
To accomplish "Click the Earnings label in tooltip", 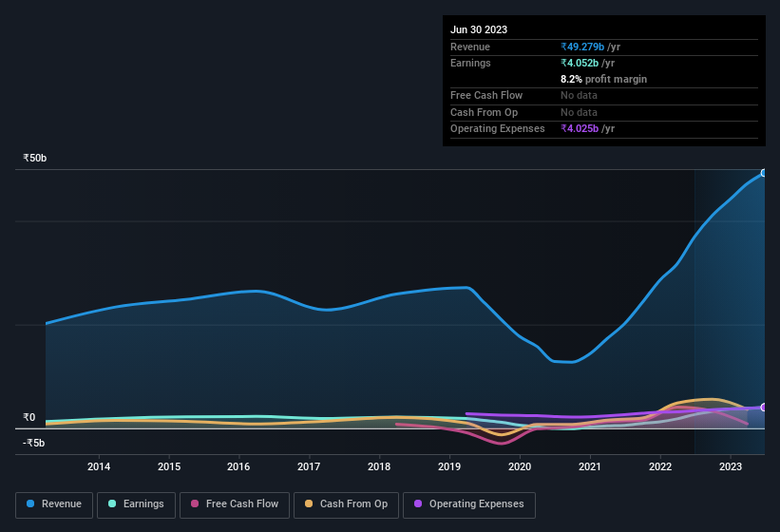I will pyautogui.click(x=470, y=63).
